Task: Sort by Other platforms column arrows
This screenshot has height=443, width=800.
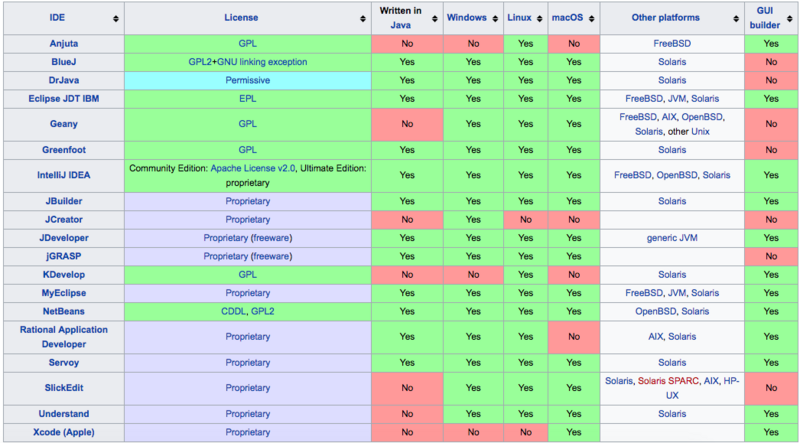Action: coord(736,18)
